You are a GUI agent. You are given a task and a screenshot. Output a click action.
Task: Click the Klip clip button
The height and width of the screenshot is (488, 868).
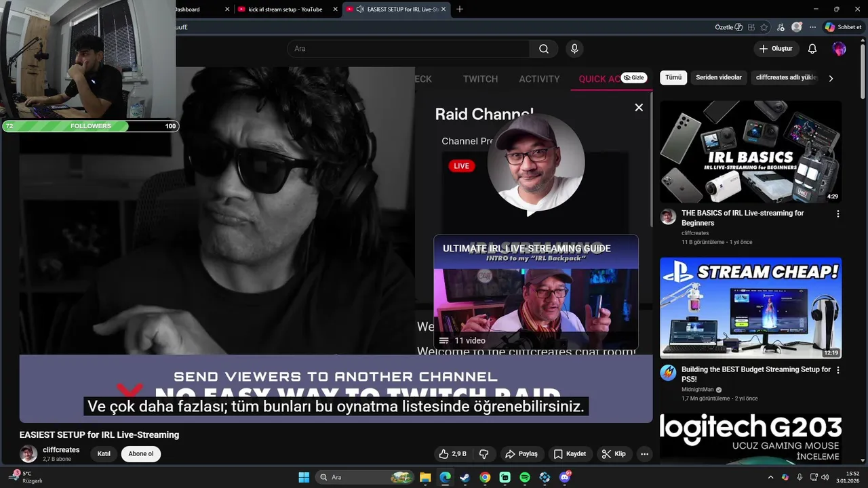point(614,453)
